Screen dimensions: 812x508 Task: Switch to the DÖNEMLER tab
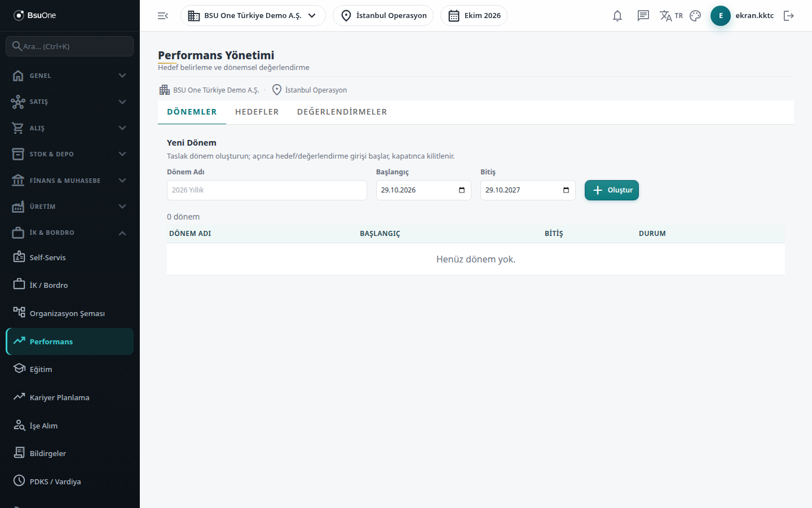[192, 112]
